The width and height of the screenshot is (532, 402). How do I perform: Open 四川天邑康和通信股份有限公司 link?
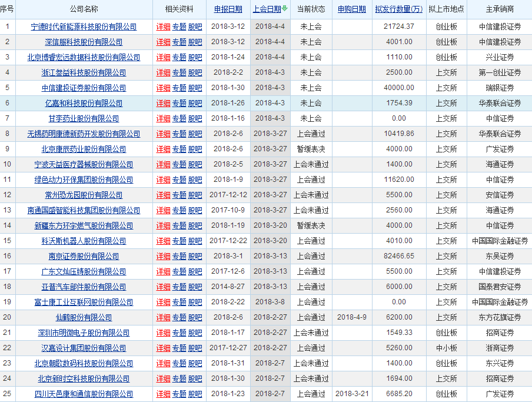click(x=84, y=394)
